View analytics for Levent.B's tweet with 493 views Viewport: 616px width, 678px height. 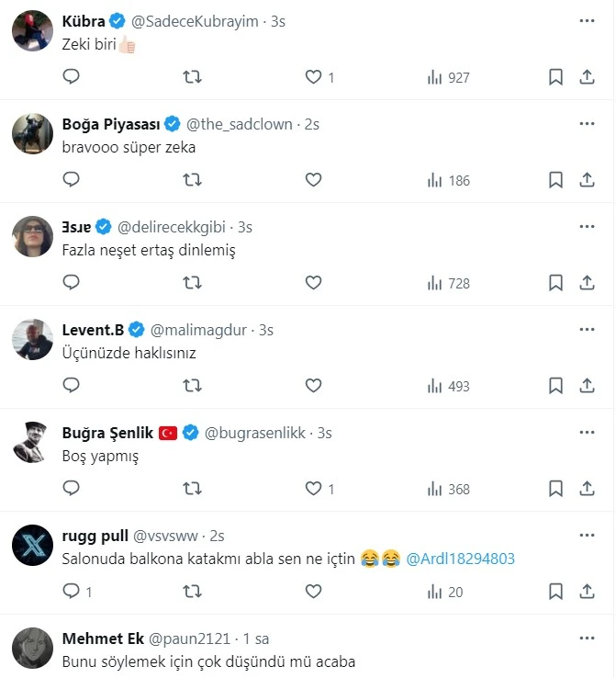[448, 387]
